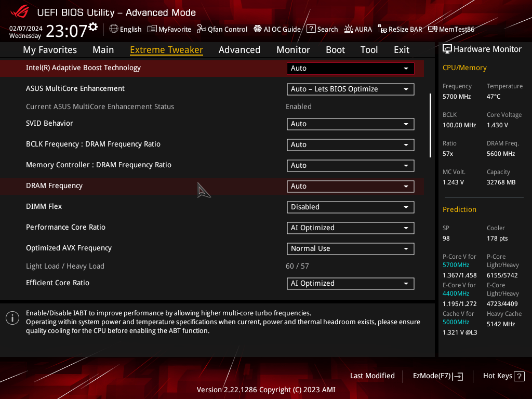Click the 60 / 57 value
Image resolution: width=532 pixels, height=399 pixels.
coord(297,267)
